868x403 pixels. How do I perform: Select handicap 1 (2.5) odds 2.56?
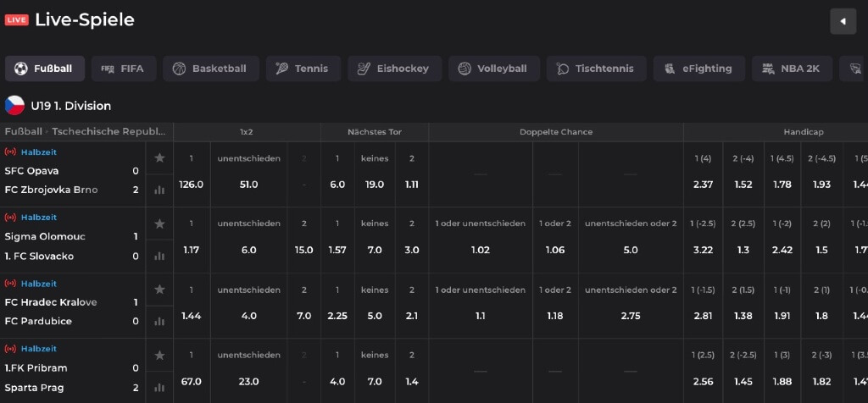[x=703, y=371]
